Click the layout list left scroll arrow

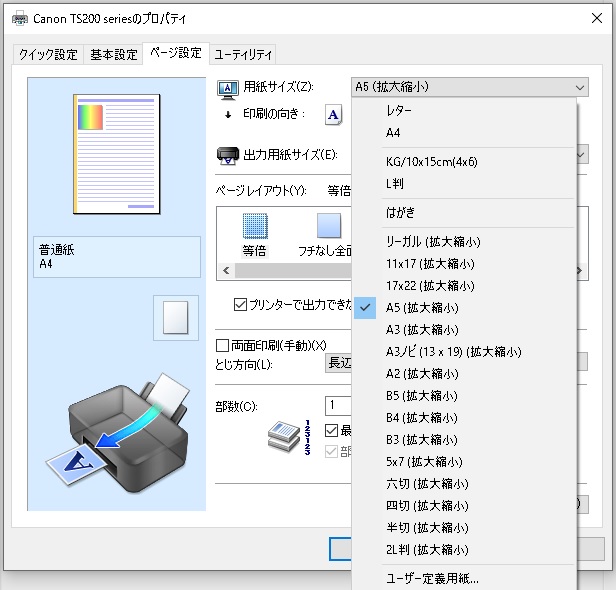tap(226, 271)
